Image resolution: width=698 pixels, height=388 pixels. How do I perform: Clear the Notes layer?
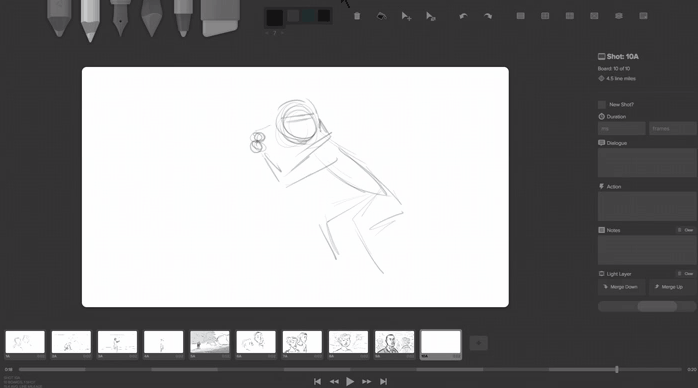[686, 230]
